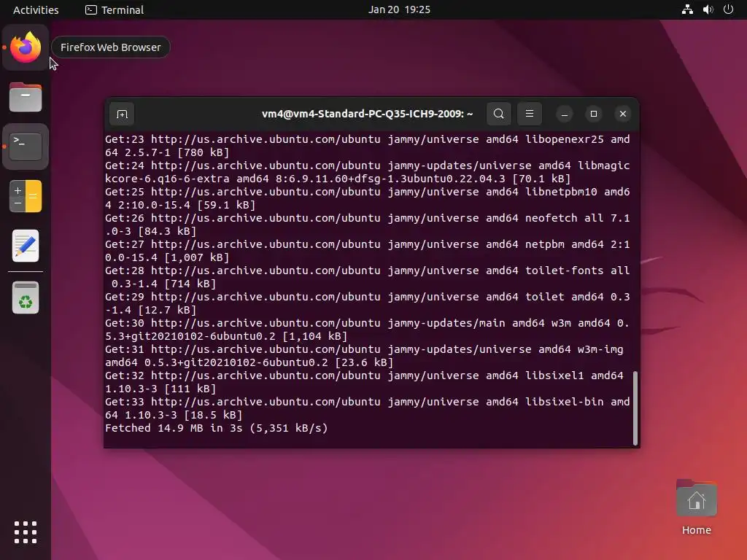Click the Get:33 libsixel-bin line

(368, 408)
